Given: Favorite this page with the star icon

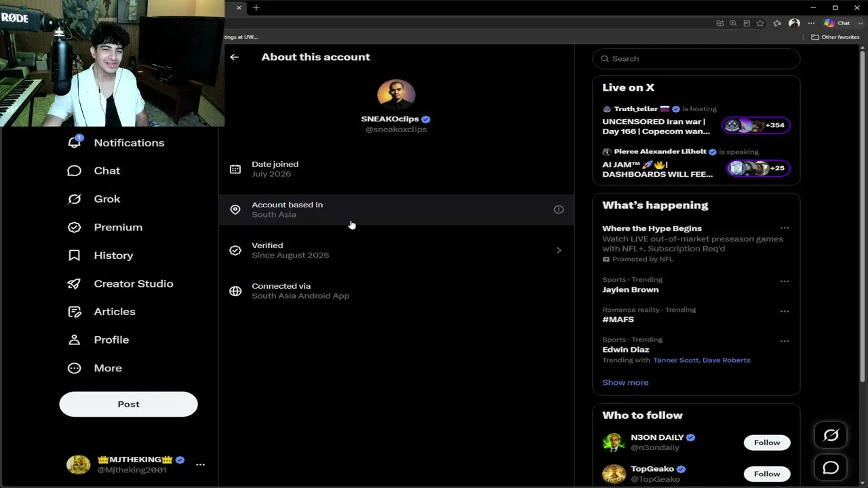Looking at the screenshot, I should pos(761,23).
